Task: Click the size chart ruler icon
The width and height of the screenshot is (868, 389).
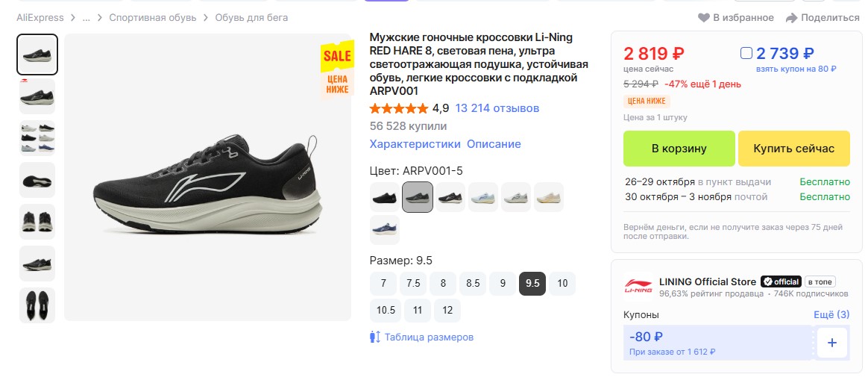Action: tap(375, 337)
